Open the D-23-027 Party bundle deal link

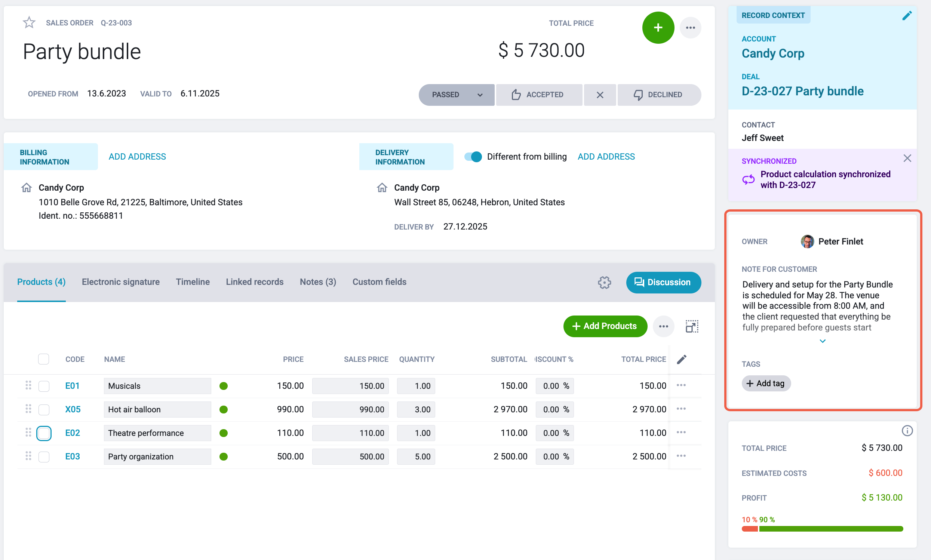click(x=802, y=91)
